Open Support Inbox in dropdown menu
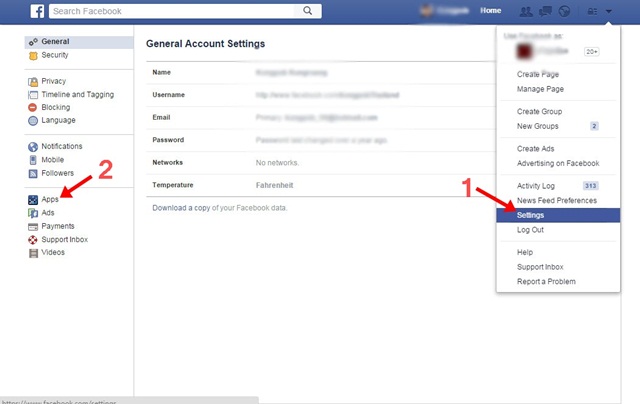Viewport: 640px width, 404px height. click(540, 267)
